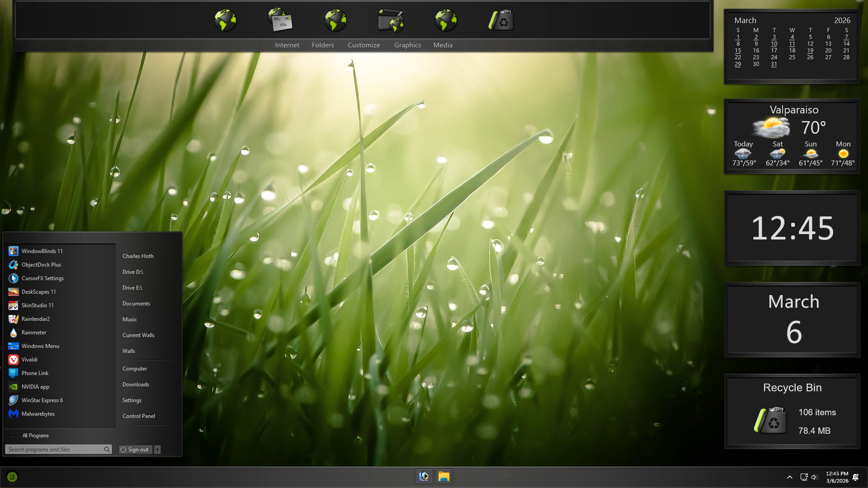Viewport: 868px width, 488px height.
Task: Click the Sign out button
Action: tap(135, 450)
